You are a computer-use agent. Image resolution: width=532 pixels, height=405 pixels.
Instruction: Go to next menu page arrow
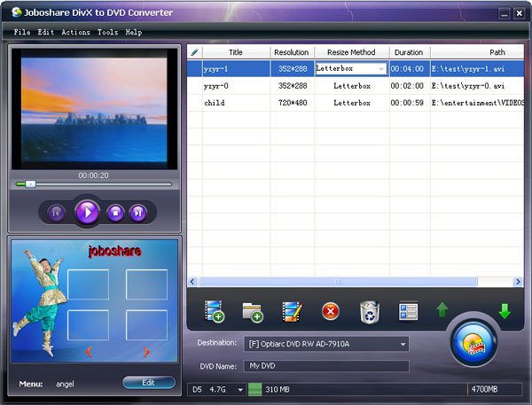click(x=146, y=352)
